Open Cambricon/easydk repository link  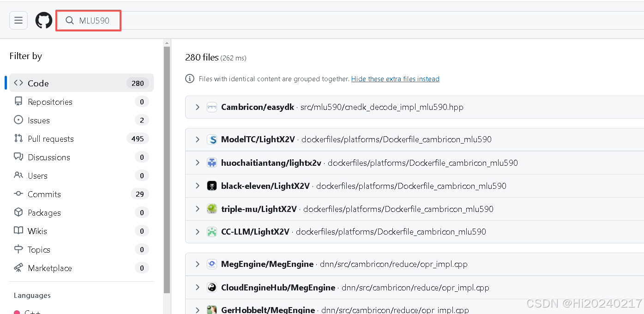coord(258,107)
